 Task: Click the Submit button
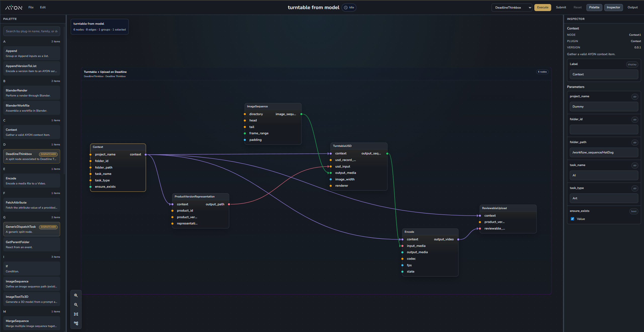pos(561,8)
